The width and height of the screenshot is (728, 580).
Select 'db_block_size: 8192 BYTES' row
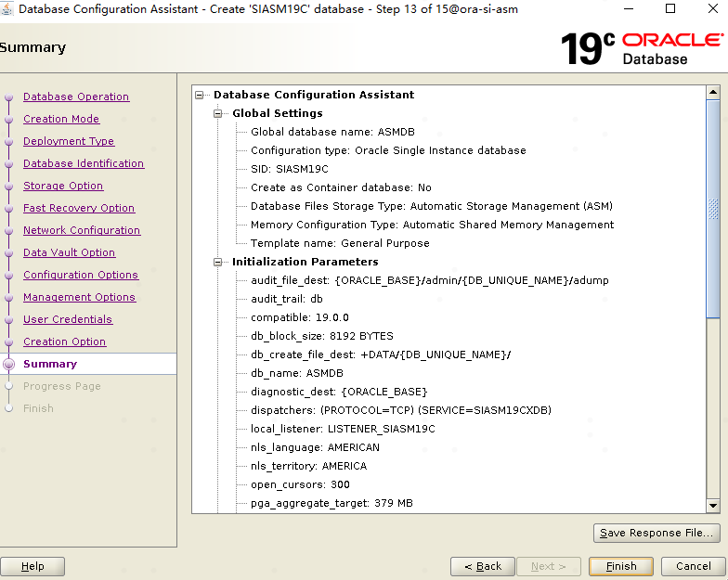[321, 336]
